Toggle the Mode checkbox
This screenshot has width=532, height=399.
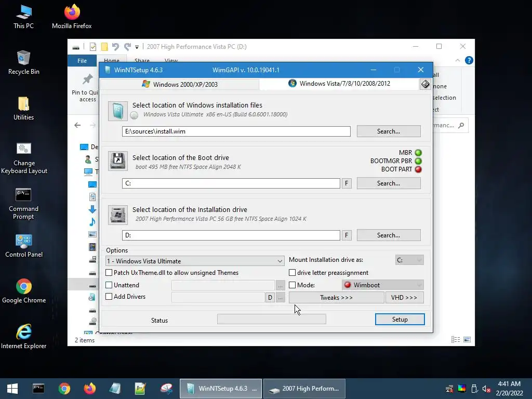tap(292, 285)
